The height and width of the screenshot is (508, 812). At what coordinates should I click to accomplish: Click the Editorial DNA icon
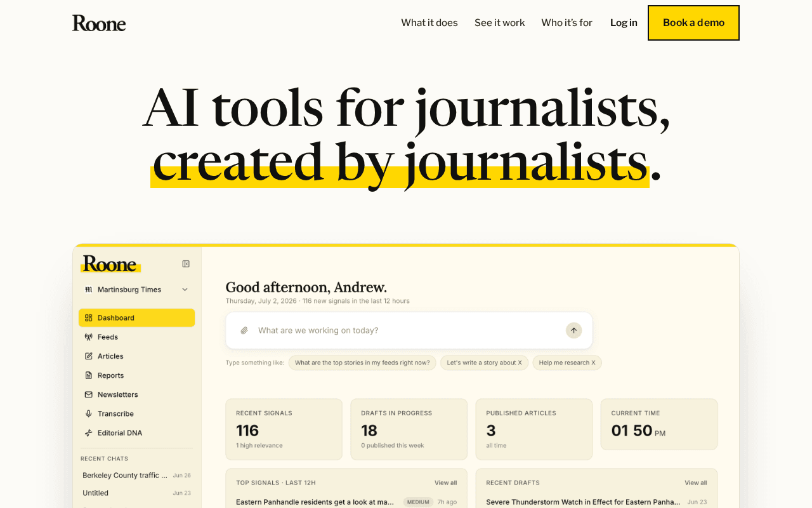(x=88, y=433)
